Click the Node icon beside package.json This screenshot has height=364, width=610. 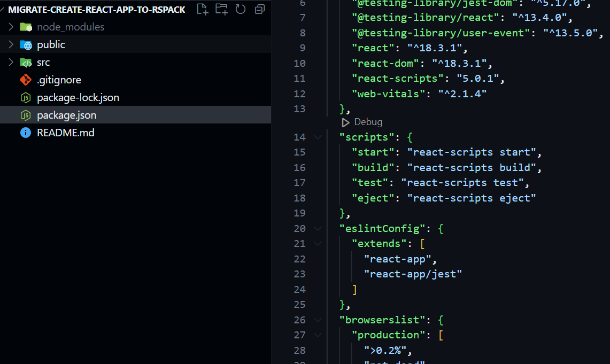tap(26, 115)
